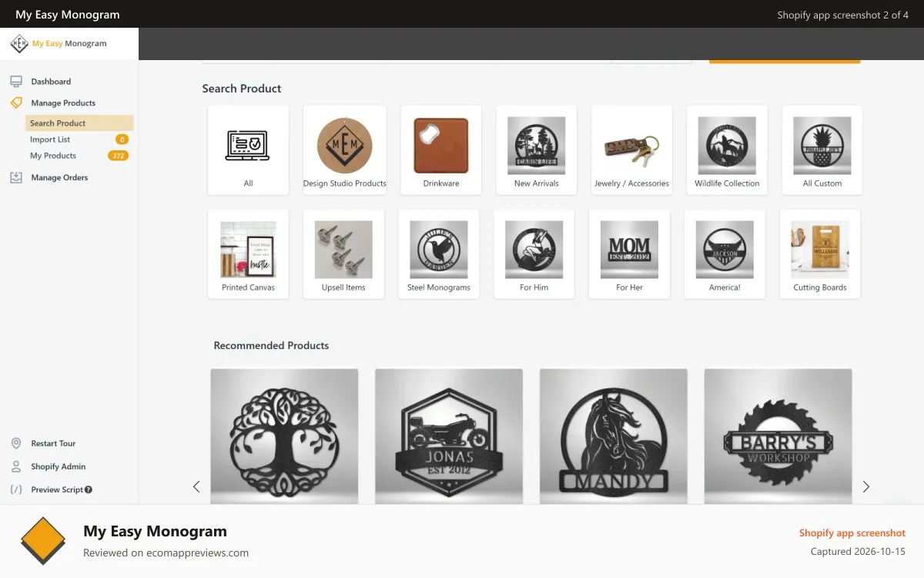
Task: Open My Products submenu item
Action: 53,156
